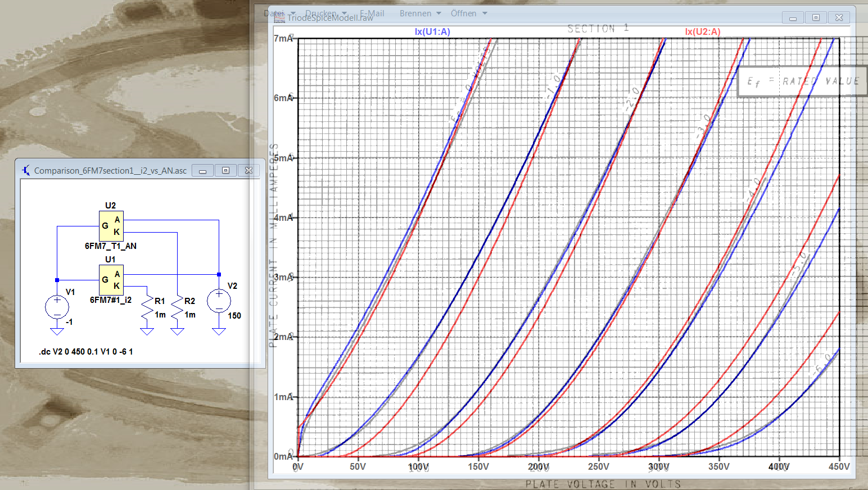Click the R2 reference designator label
868x490 pixels.
click(189, 301)
